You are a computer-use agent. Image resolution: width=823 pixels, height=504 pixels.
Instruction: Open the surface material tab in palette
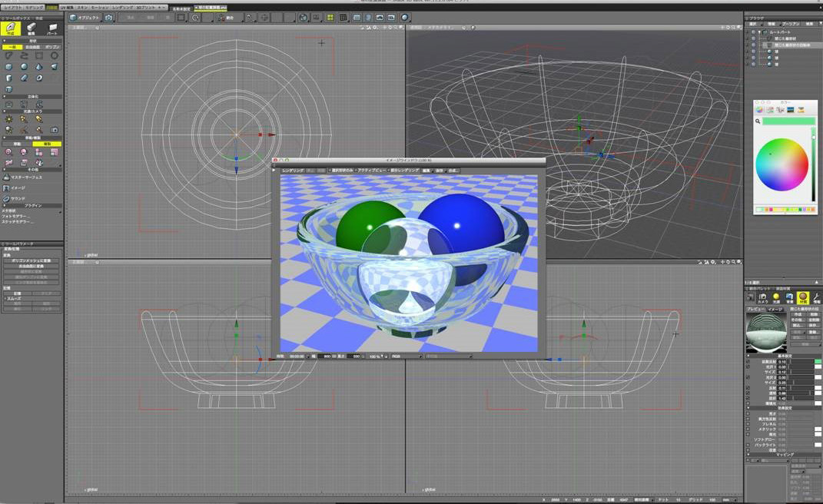coord(803,298)
